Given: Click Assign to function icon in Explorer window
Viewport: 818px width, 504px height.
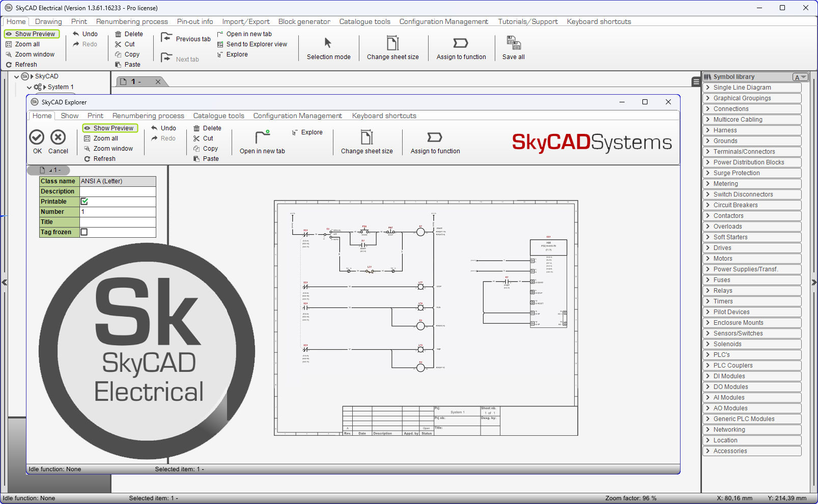Looking at the screenshot, I should (435, 137).
